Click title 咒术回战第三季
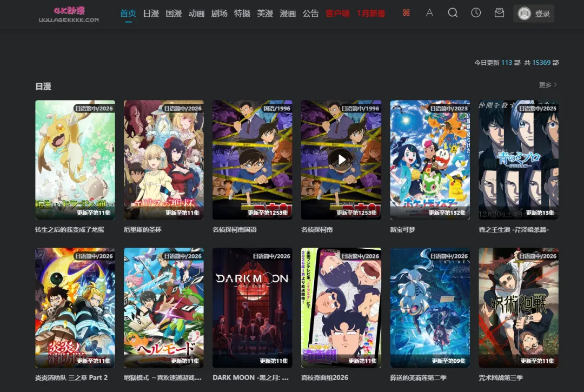This screenshot has width=584, height=392. click(501, 377)
